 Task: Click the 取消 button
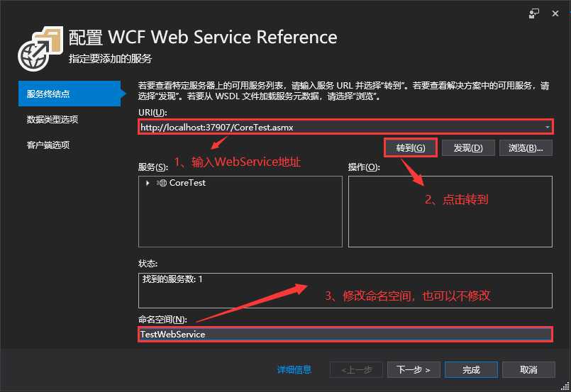tap(528, 370)
